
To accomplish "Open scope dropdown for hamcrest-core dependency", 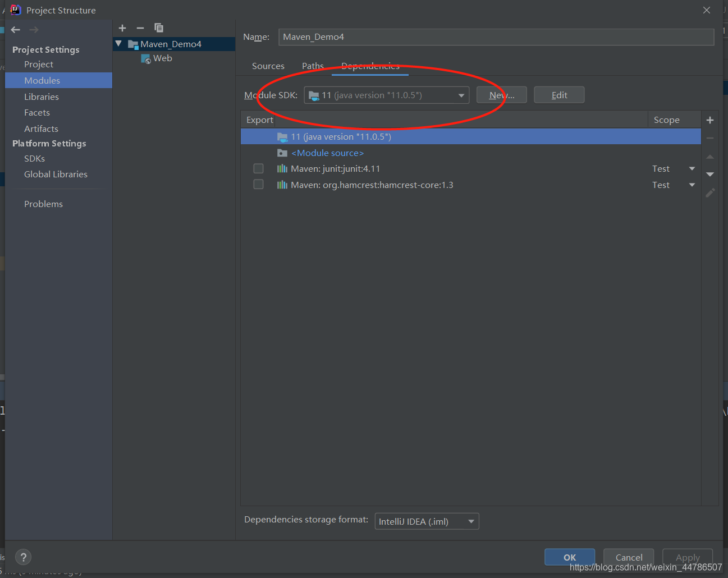I will point(692,185).
